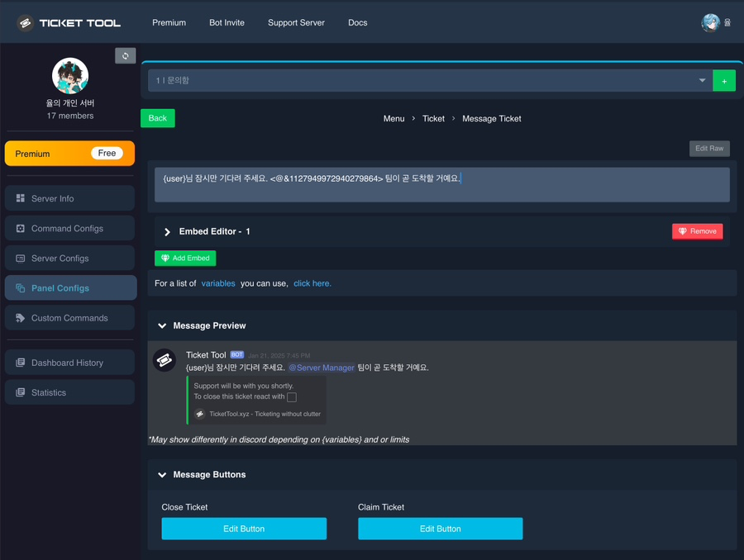Click the TicketTool.xyz footer icon in embed
Viewport: 744px width, 560px height.
click(200, 414)
